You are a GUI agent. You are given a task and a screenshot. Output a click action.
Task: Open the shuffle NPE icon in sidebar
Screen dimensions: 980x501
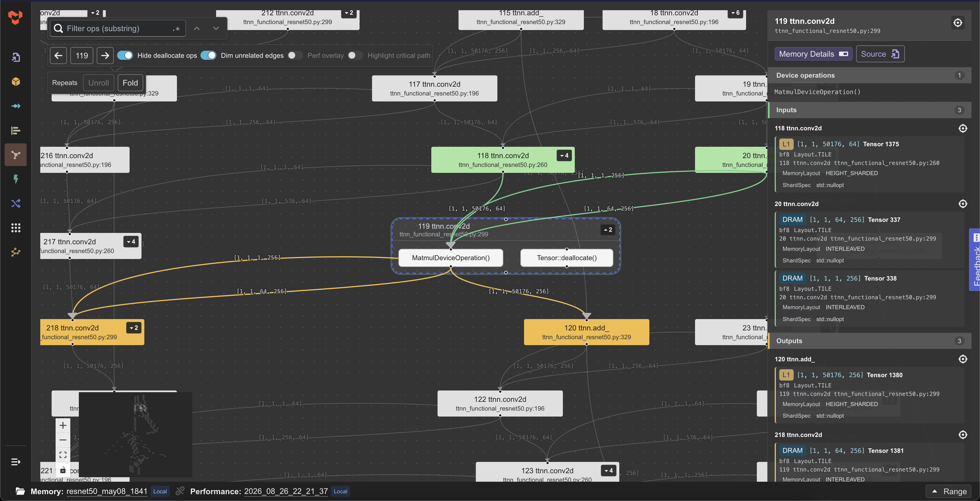point(16,203)
